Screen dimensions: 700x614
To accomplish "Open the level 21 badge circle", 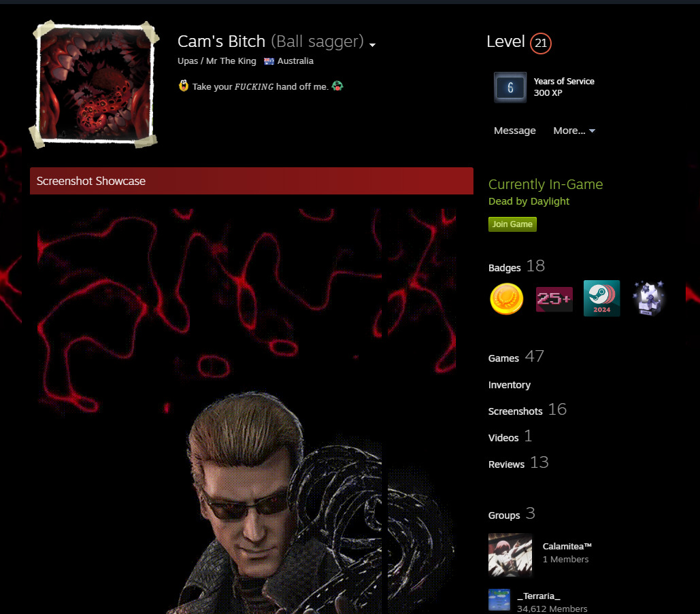I will pyautogui.click(x=540, y=44).
